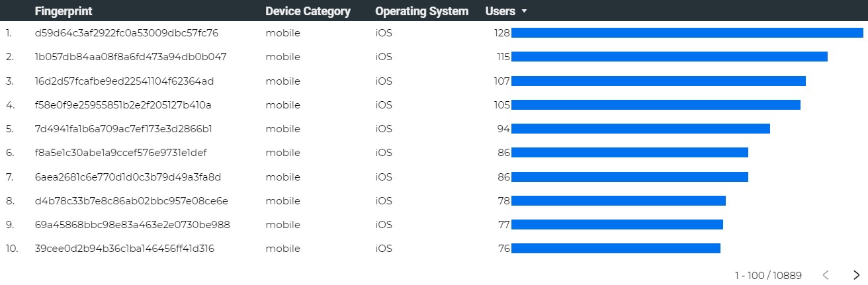Click the mobile cell in row 8

(282, 200)
